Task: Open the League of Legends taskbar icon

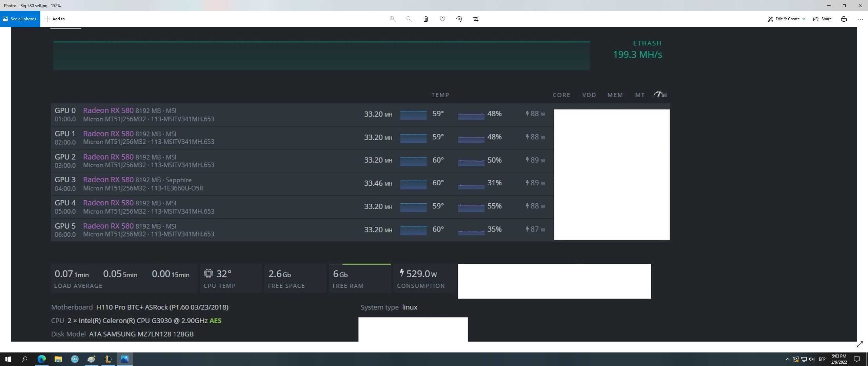Action: [108, 359]
